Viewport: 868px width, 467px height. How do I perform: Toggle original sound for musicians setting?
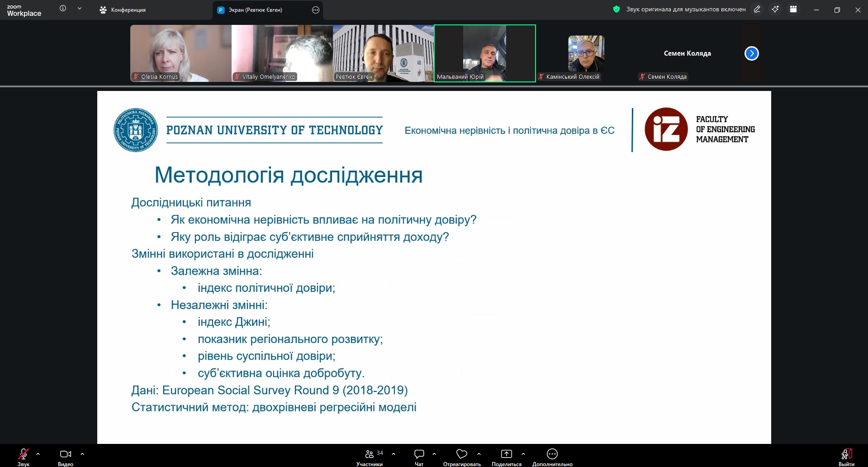click(x=685, y=9)
